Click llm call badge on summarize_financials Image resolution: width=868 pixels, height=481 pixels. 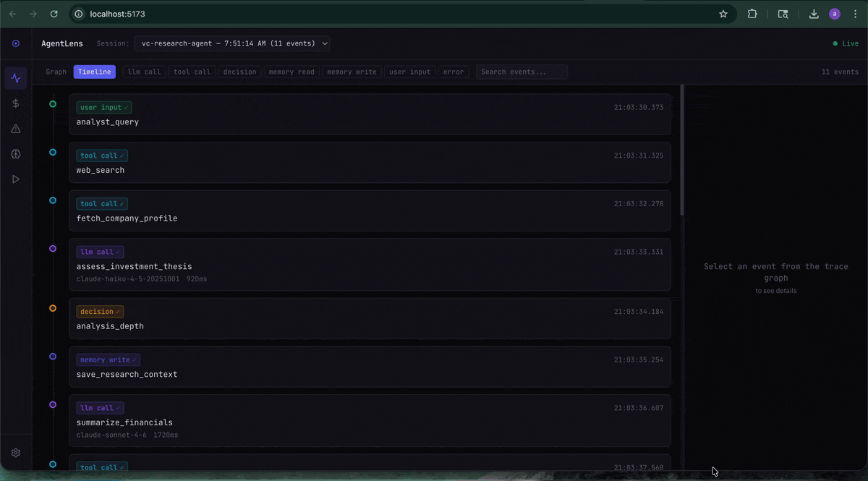[100, 408]
